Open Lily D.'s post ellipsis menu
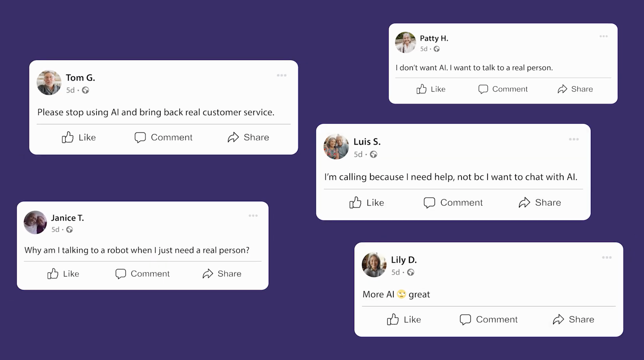 click(x=607, y=257)
